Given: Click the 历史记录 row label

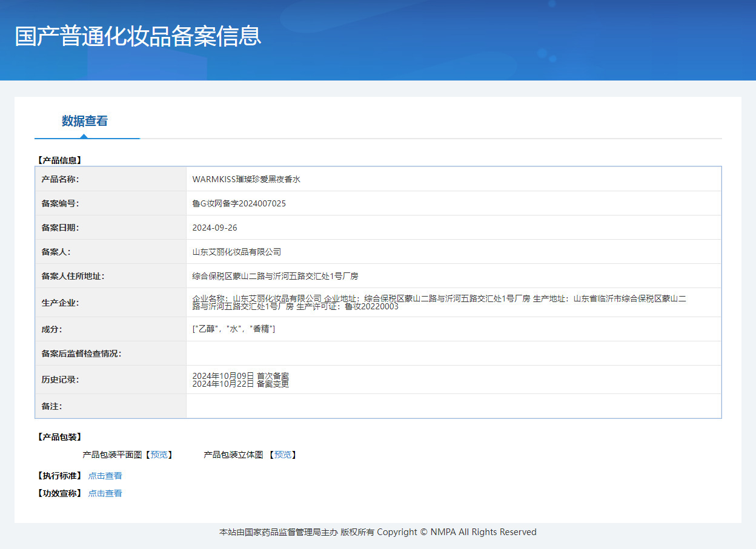Looking at the screenshot, I should (60, 380).
